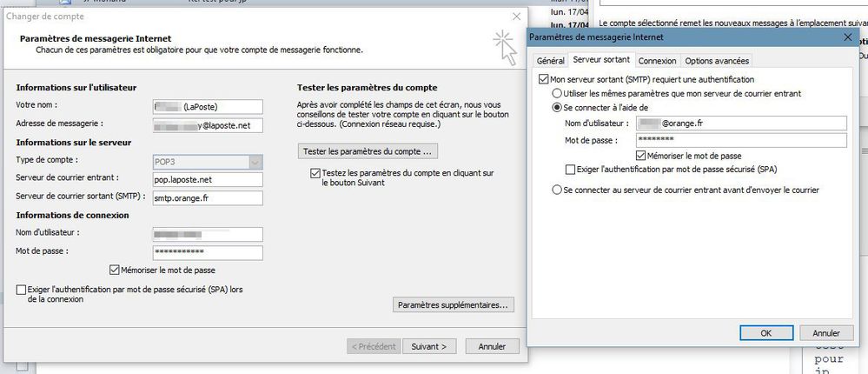Screen dimensions: 868x374
Task: Open the Options avancées tab
Action: click(x=716, y=61)
